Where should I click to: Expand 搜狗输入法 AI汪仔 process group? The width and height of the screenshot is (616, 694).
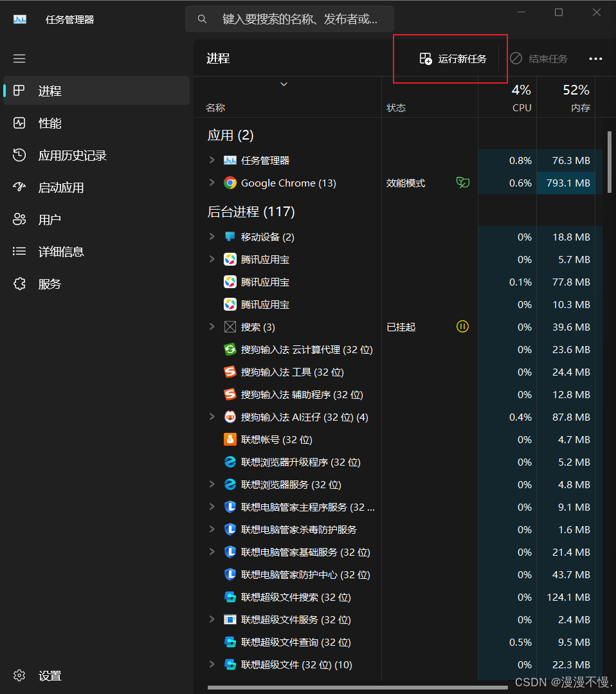coord(212,417)
